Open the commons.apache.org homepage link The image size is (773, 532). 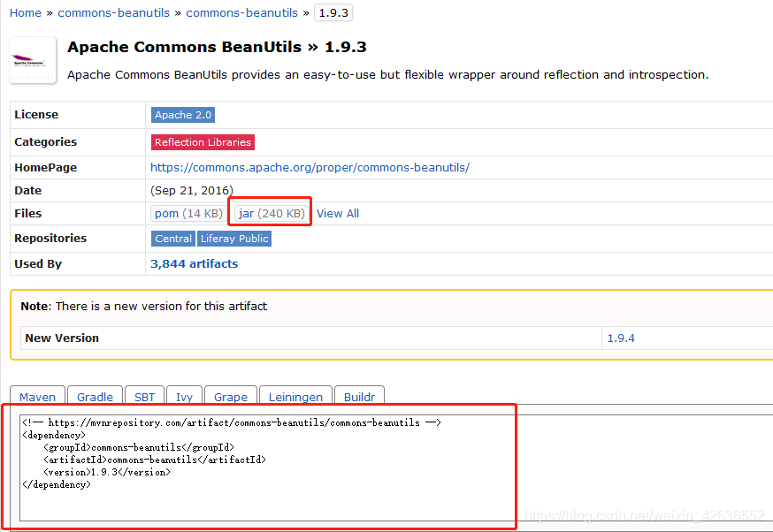(x=310, y=167)
